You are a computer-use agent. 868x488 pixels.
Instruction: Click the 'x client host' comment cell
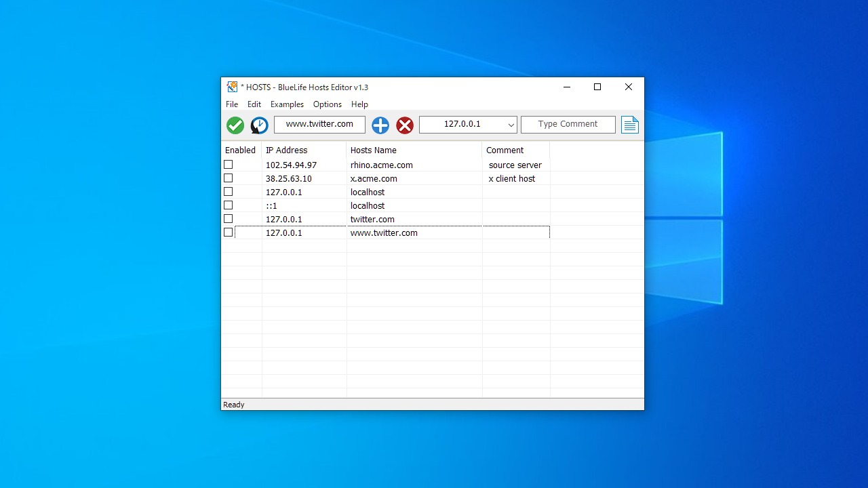coord(516,178)
